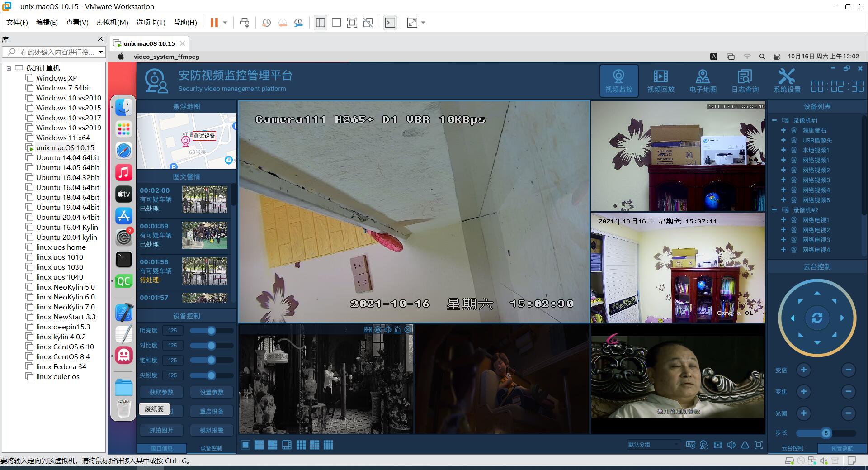Open the 日志查询 log query module

[x=745, y=81]
